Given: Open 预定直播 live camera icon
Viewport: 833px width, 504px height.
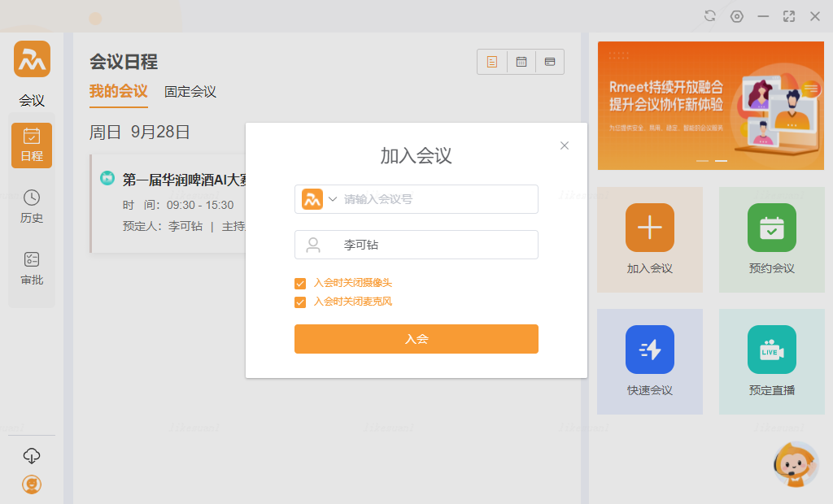Looking at the screenshot, I should coord(771,350).
